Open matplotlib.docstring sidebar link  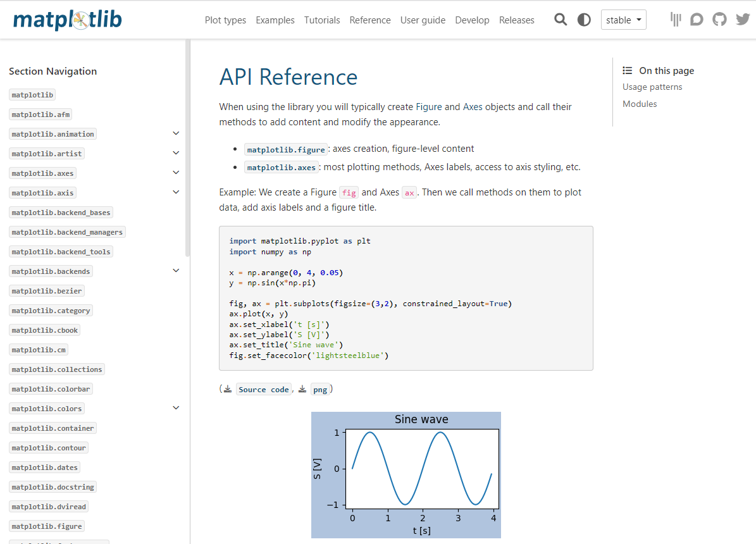[53, 487]
